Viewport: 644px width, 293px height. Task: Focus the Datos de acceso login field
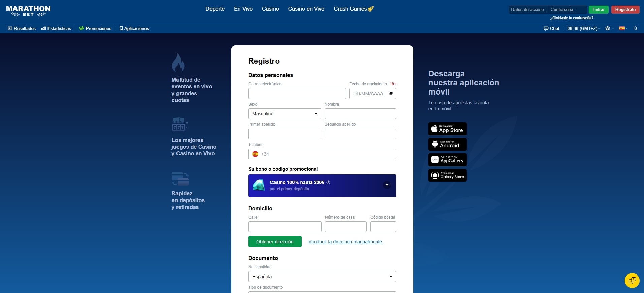[528, 9]
